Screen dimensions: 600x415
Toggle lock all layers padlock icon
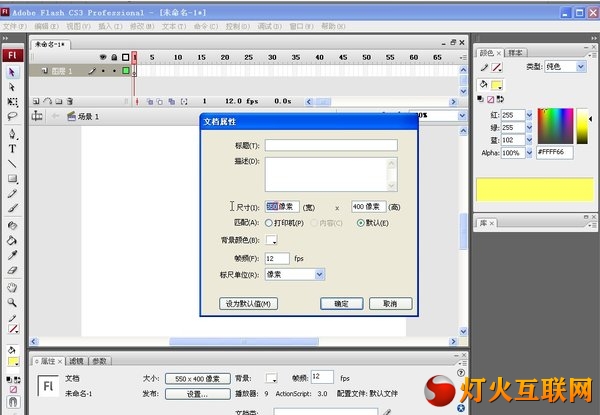(x=114, y=57)
